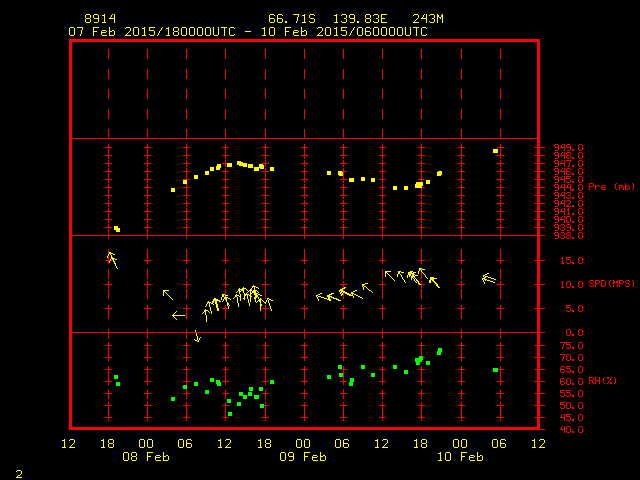Click the lowest green humidity point near 46 percent
Screen dimensions: 640x480
point(230,414)
